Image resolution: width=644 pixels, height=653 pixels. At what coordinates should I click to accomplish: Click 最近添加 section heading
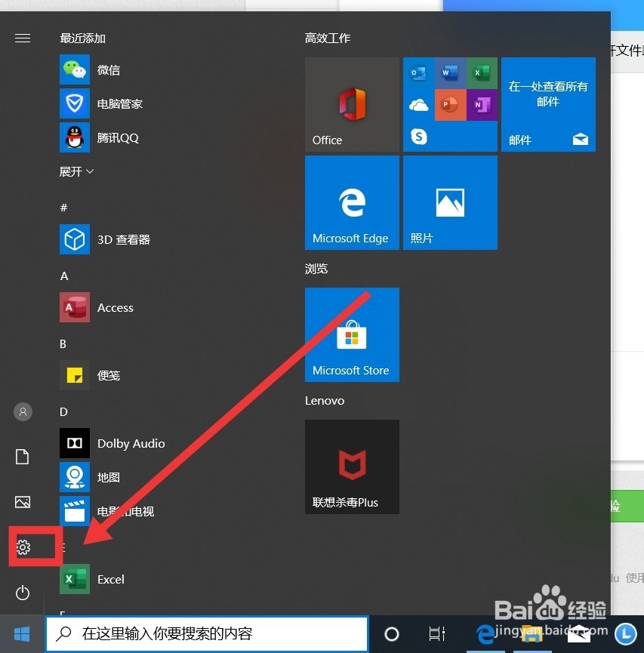point(82,39)
